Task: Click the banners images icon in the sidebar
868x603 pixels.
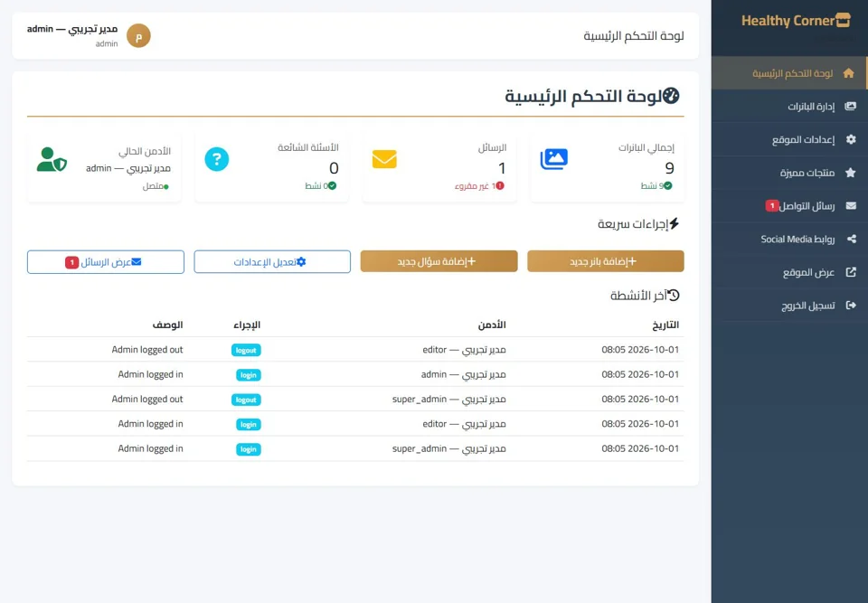Action: pos(850,107)
